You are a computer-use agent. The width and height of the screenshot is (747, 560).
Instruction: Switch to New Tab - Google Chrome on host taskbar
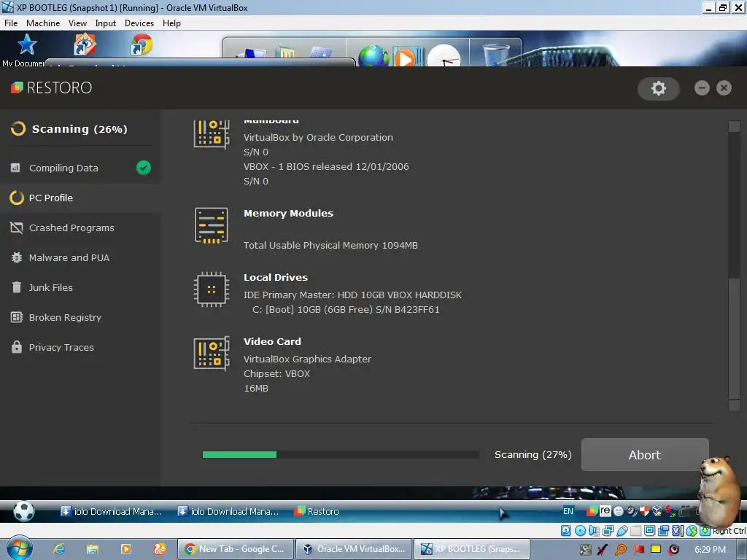tap(236, 549)
